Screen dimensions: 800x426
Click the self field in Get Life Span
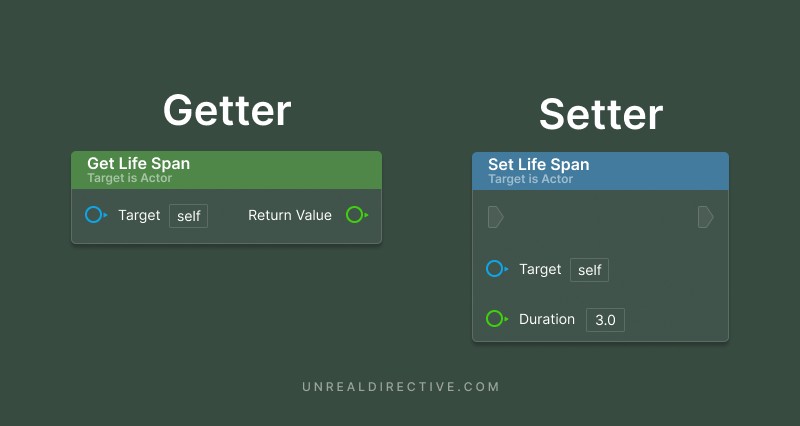[188, 216]
